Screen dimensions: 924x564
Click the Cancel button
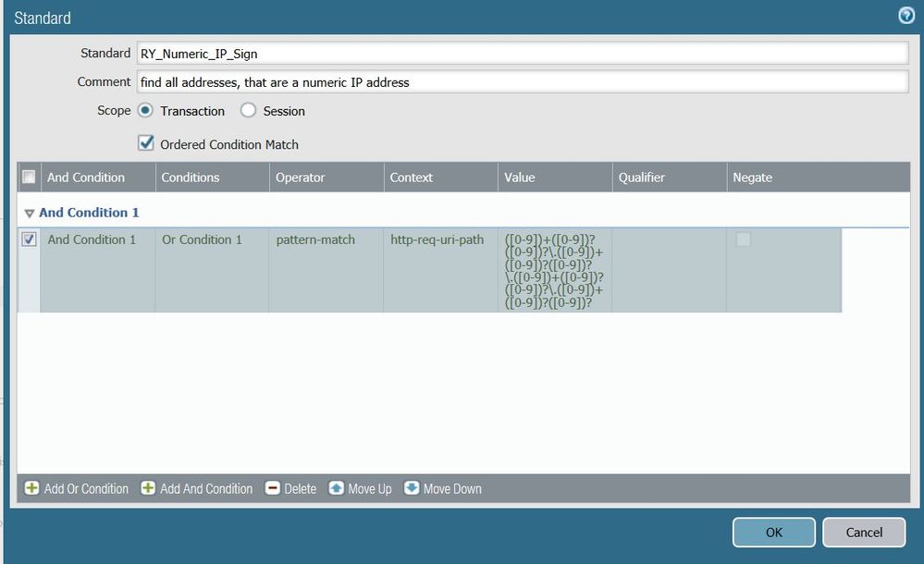click(864, 532)
